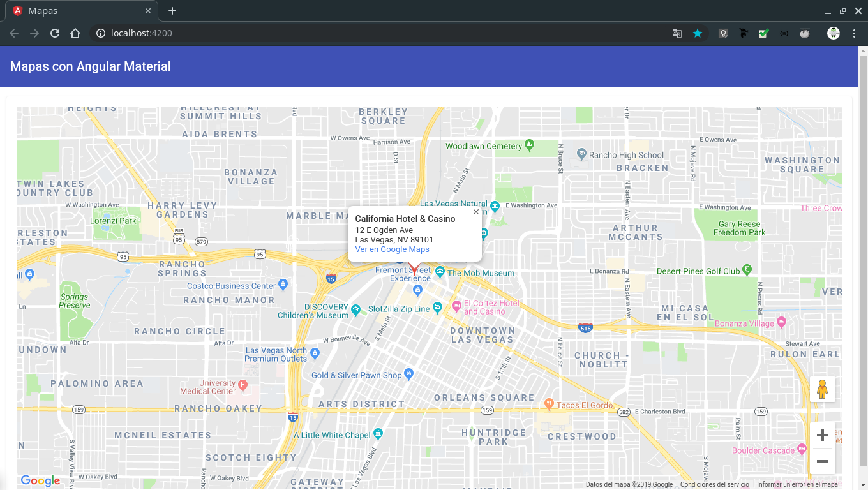Zoom out on the map

tap(823, 461)
